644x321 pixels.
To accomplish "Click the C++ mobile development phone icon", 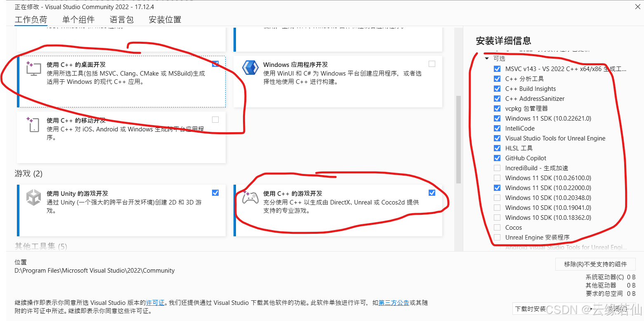I will tap(33, 124).
